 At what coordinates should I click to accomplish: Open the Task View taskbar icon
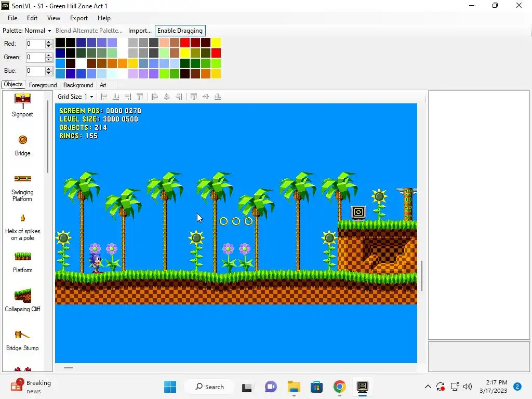click(247, 387)
